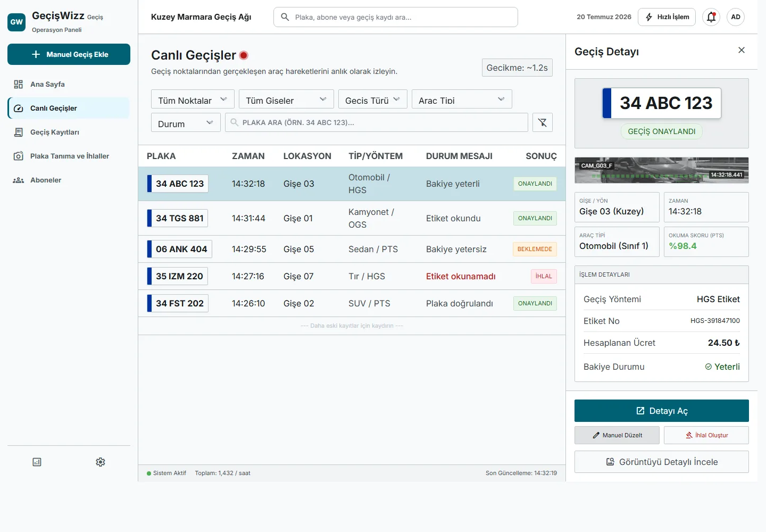Viewport: 766px width, 532px height.
Task: Open settings gear in sidebar
Action: (101, 462)
